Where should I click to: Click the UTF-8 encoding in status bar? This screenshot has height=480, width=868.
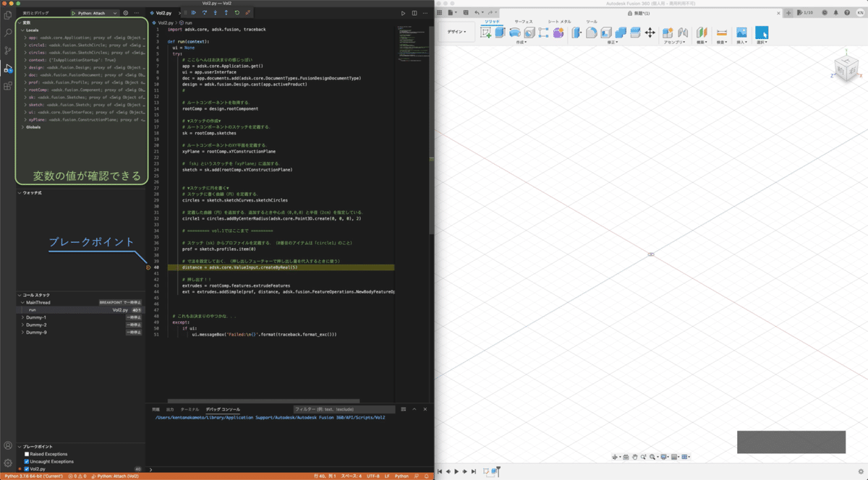373,476
